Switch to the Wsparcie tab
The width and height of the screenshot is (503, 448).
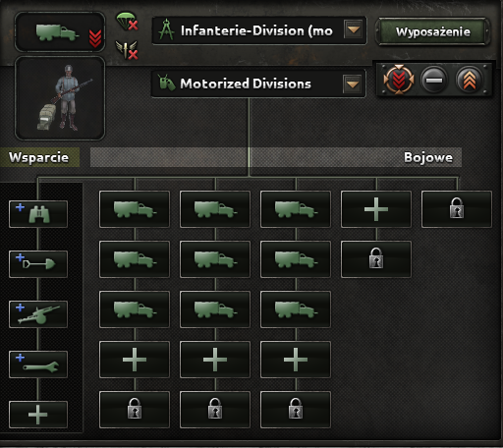[39, 157]
